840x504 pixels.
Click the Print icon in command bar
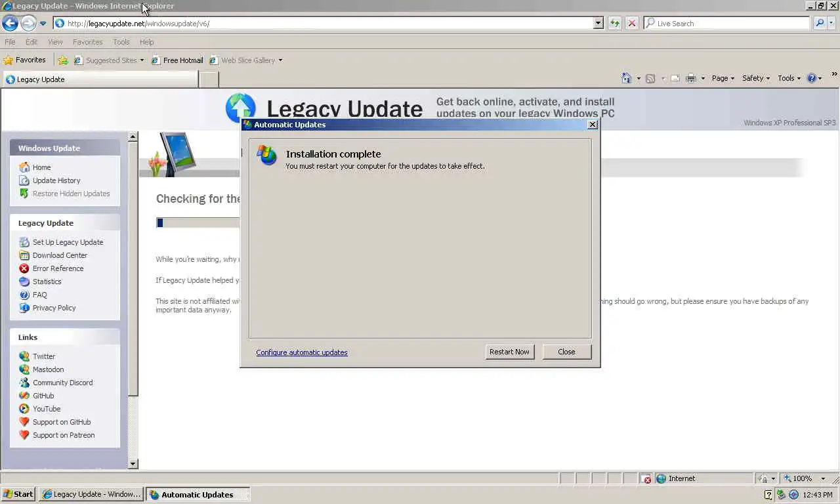pyautogui.click(x=691, y=78)
